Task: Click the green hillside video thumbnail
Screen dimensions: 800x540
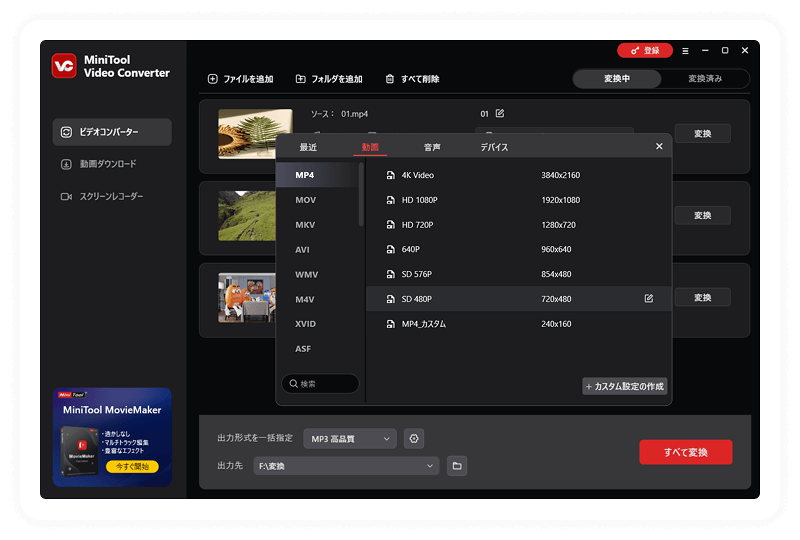Action: pos(247,216)
